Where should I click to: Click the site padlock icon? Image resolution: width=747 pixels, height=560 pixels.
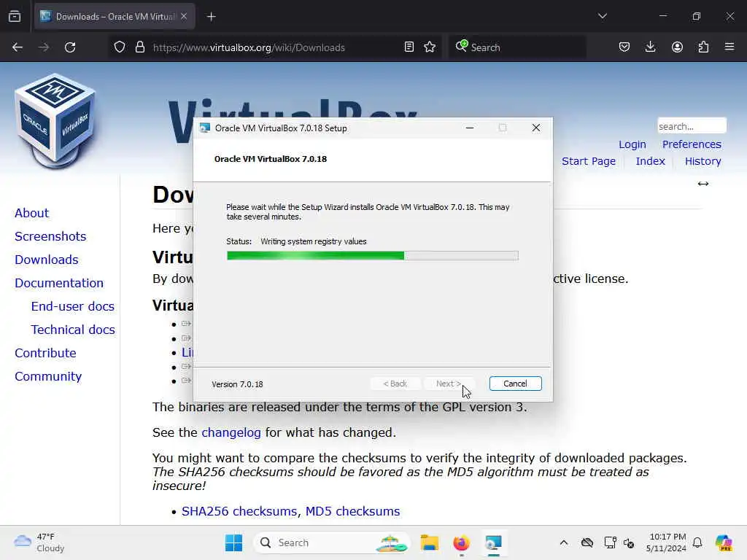[x=140, y=47]
